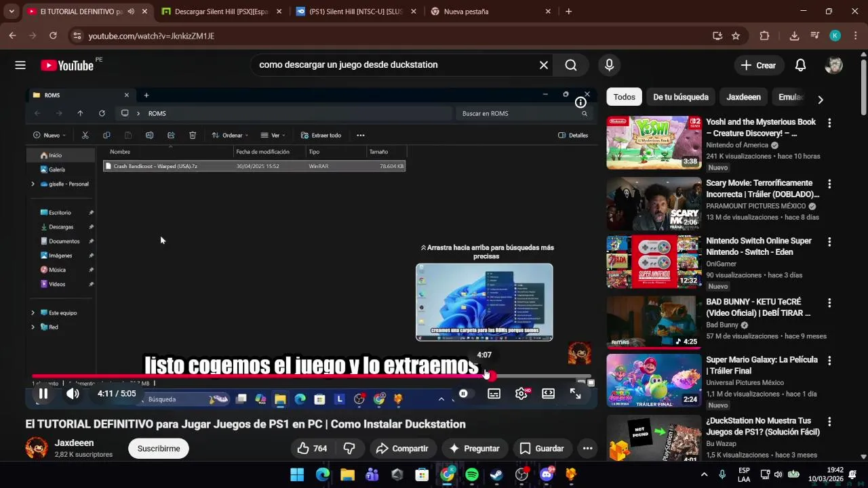Mute the video player volume

(73, 393)
